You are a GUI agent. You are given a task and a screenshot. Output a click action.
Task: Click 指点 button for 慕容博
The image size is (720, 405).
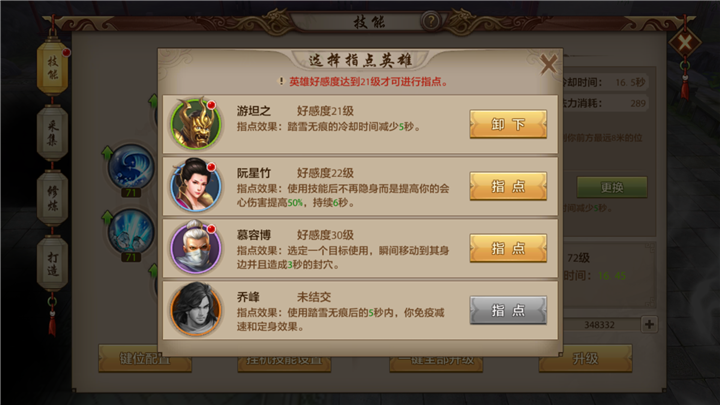point(508,248)
